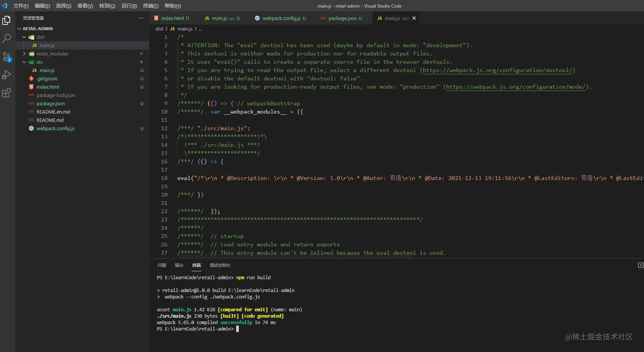Viewport: 644px width, 352px height.
Task: Click the 资源管理器 explorer header title
Action: (x=33, y=18)
